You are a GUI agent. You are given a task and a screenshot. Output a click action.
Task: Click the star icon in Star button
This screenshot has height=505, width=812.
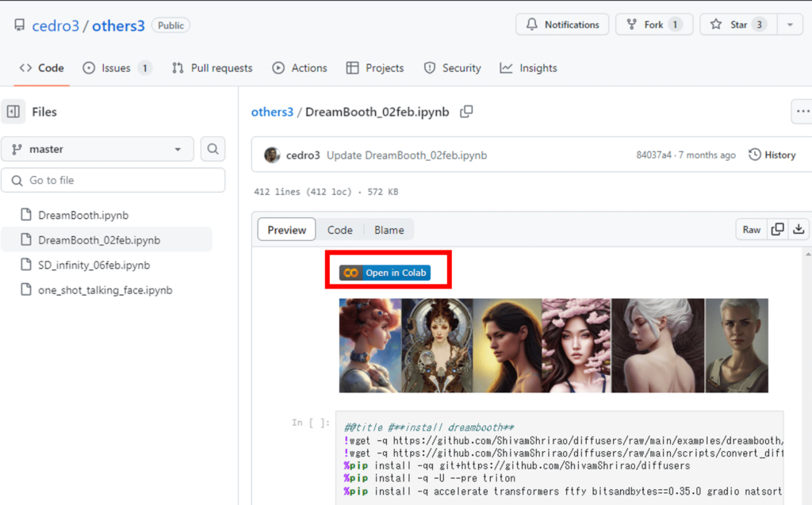pyautogui.click(x=716, y=25)
